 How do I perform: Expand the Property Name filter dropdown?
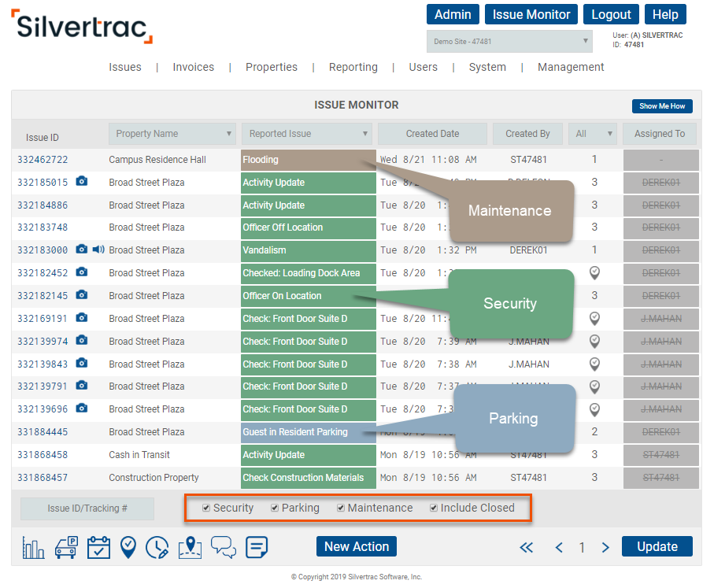coord(172,134)
